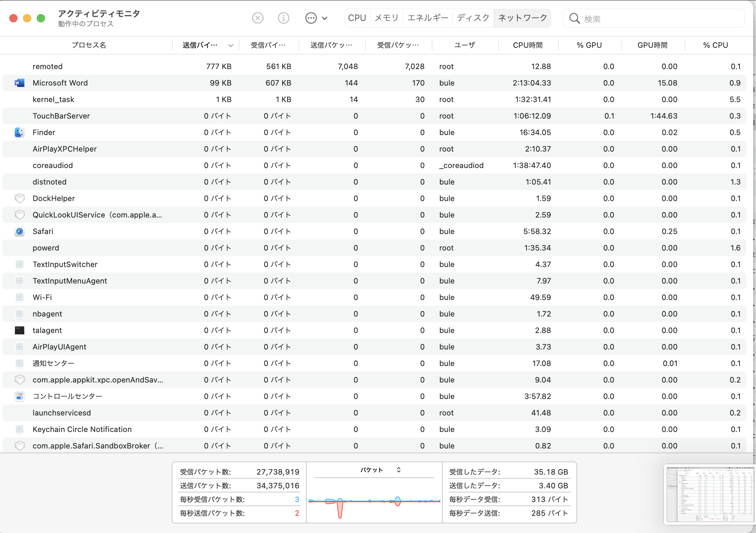Click the コントロールセンター toggle icon
Image resolution: width=756 pixels, height=533 pixels.
click(x=20, y=396)
